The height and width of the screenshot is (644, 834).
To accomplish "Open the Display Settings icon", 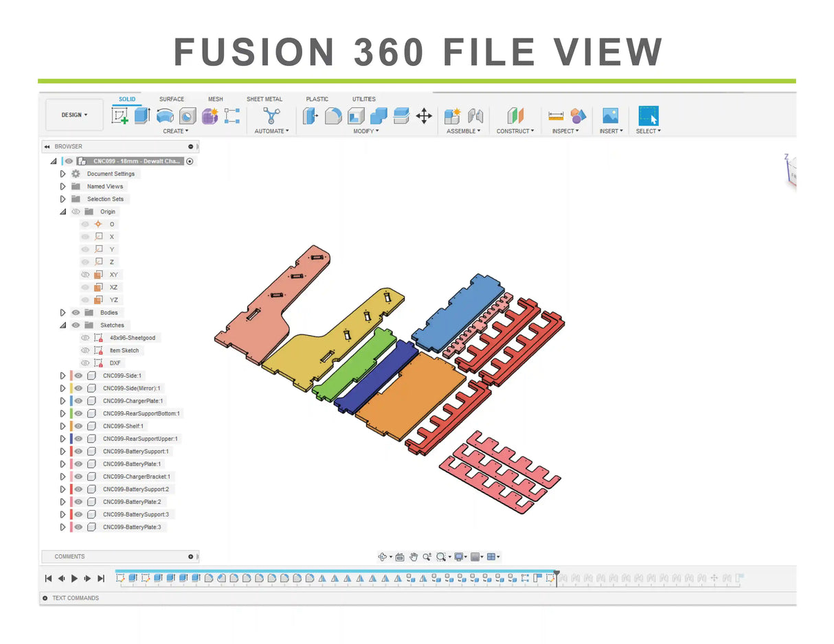I will [460, 557].
